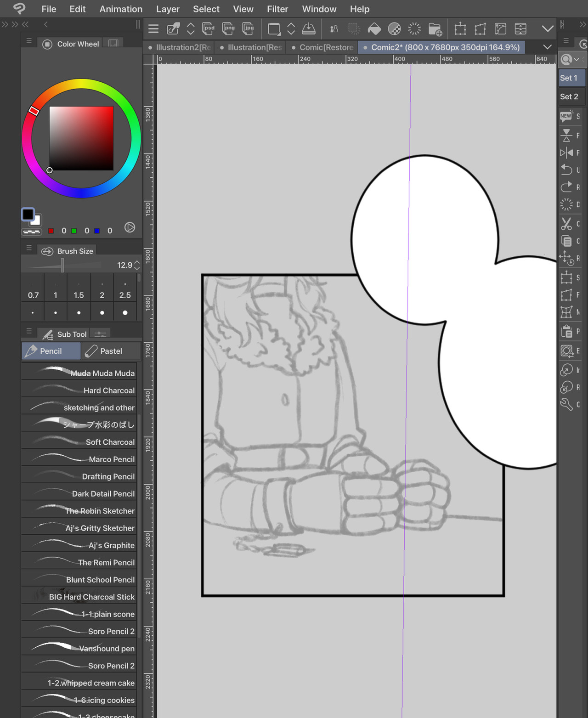Click the sunburst Deselect icon in quick access
The width and height of the screenshot is (588, 718).
click(566, 204)
